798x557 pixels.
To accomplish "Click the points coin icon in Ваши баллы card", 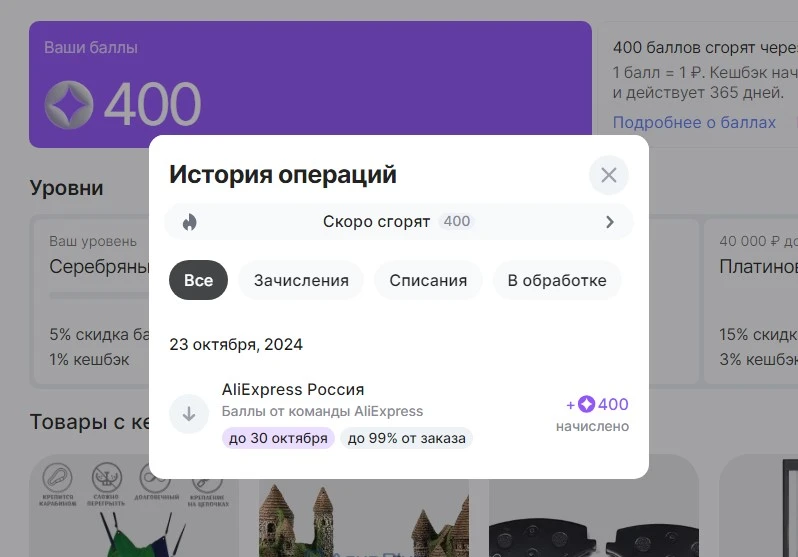I will [69, 105].
